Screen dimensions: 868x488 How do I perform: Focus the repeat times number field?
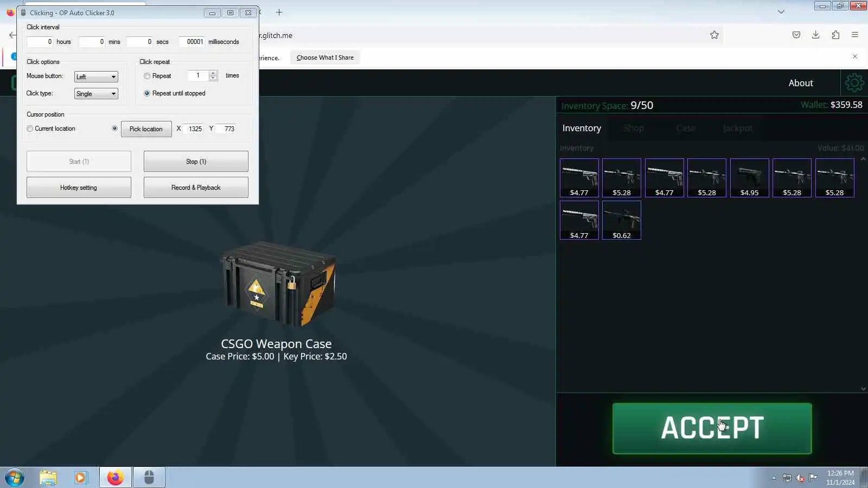point(198,76)
